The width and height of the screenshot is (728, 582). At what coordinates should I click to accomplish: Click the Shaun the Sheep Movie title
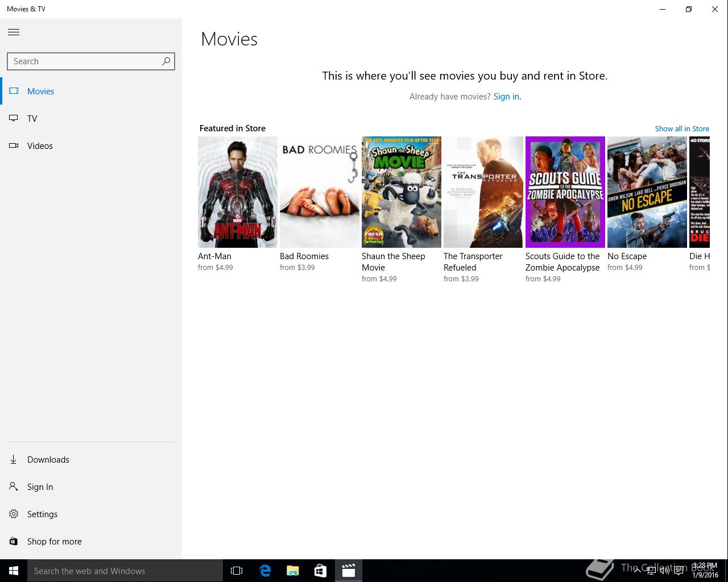click(394, 262)
